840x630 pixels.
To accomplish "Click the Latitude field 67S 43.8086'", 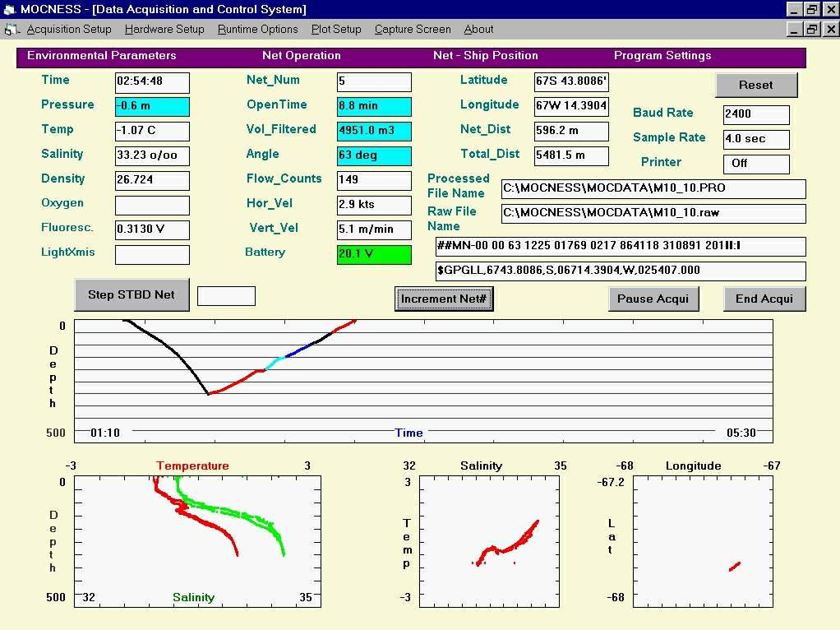I will [x=571, y=82].
